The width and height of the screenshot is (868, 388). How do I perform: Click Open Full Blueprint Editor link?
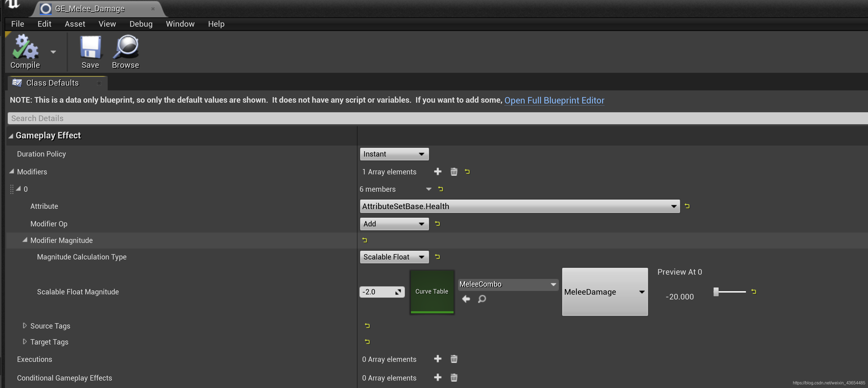pos(554,101)
